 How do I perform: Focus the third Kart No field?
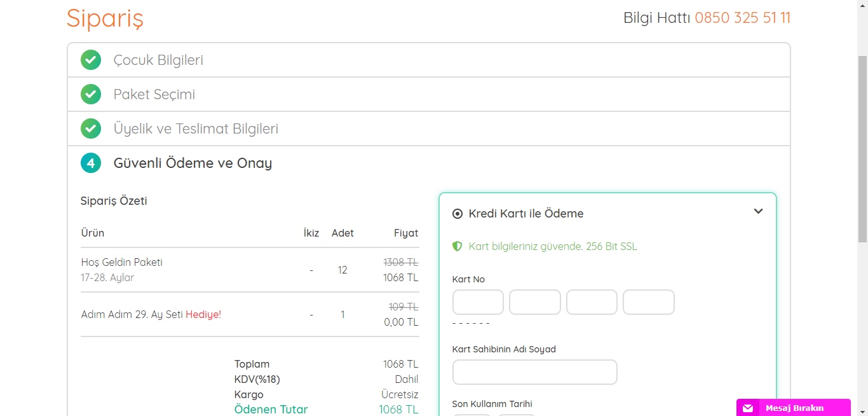(x=592, y=303)
